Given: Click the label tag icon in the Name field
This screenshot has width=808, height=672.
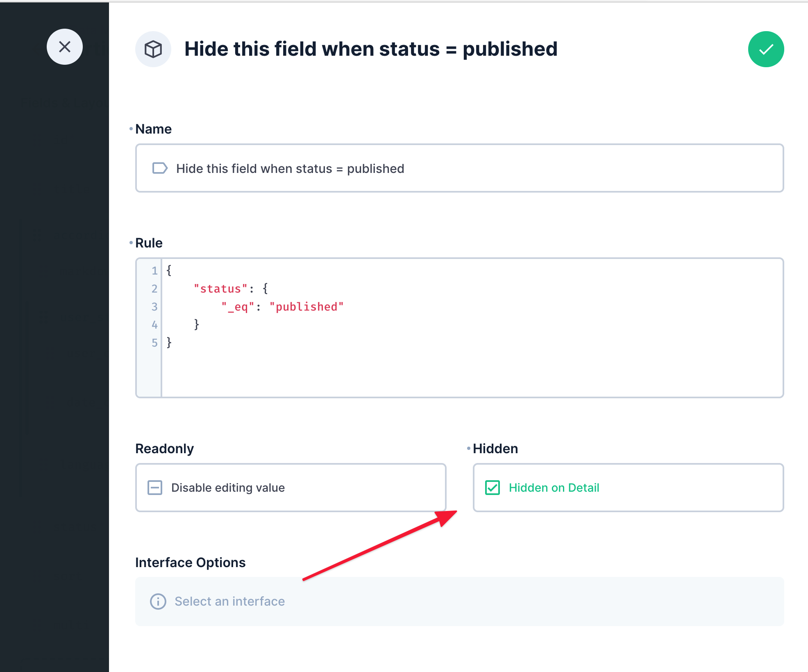Looking at the screenshot, I should click(x=160, y=168).
